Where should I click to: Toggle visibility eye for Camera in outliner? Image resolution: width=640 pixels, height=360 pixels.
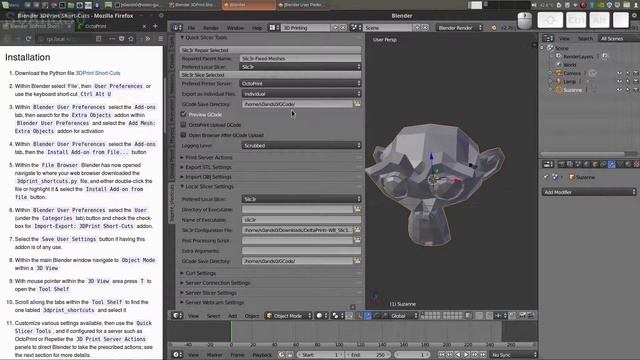point(620,73)
